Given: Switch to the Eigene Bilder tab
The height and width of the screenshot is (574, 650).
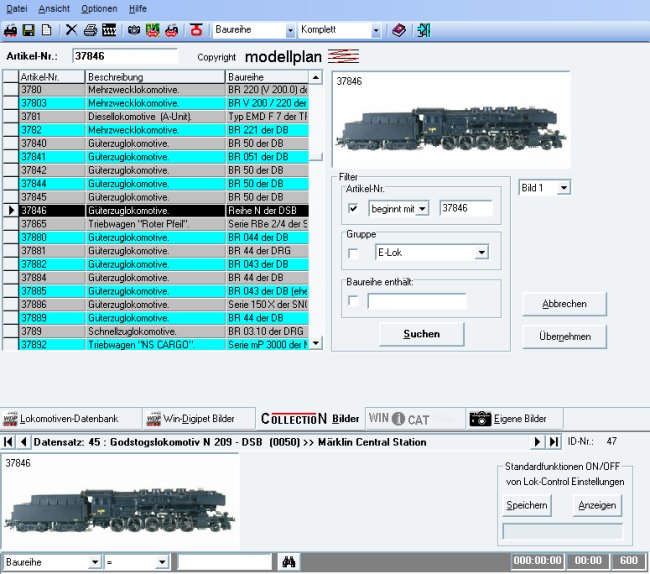Looking at the screenshot, I should [514, 419].
